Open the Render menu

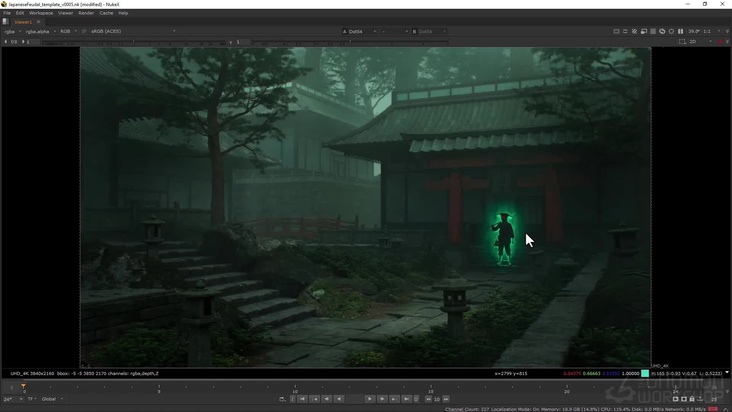(x=86, y=13)
